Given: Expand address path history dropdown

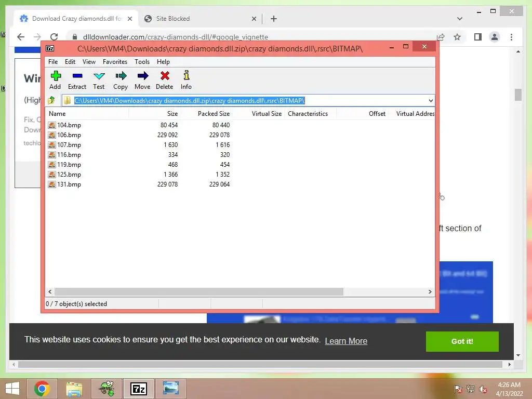Looking at the screenshot, I should point(431,100).
